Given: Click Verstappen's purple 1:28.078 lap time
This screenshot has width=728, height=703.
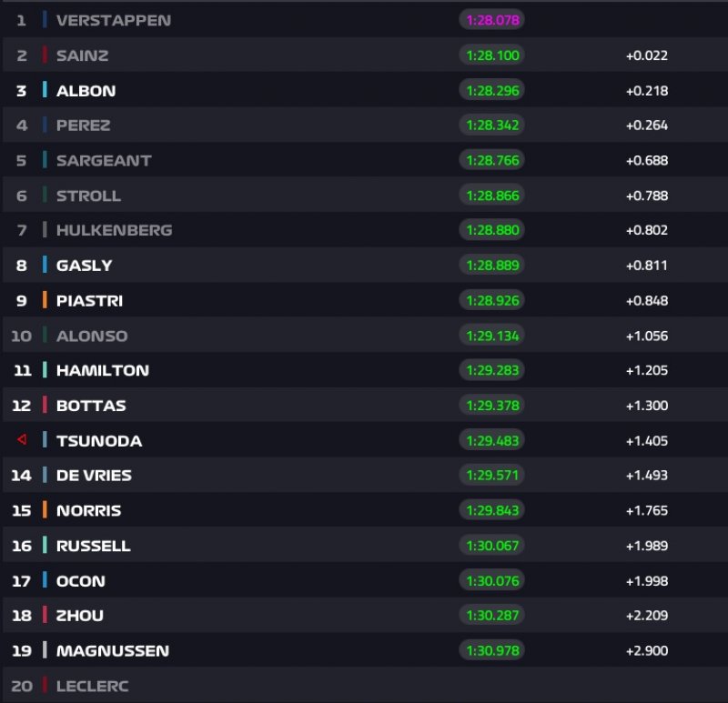Looking at the screenshot, I should pos(491,20).
